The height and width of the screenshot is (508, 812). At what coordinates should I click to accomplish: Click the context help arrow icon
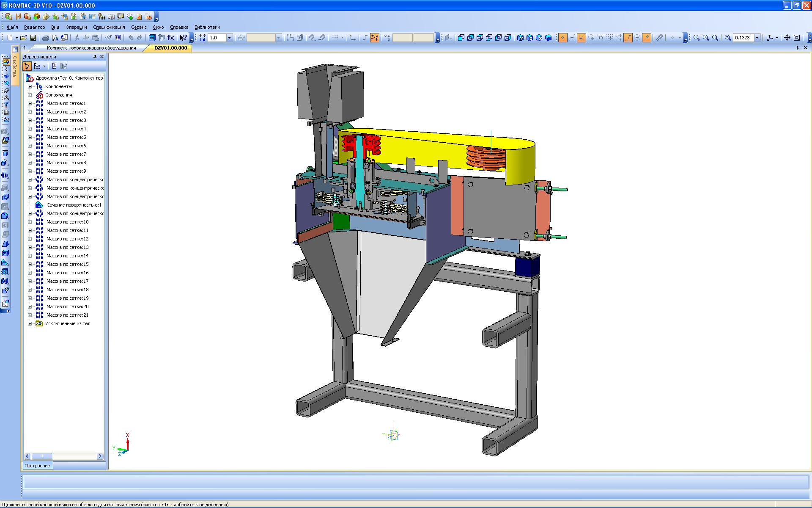click(183, 38)
